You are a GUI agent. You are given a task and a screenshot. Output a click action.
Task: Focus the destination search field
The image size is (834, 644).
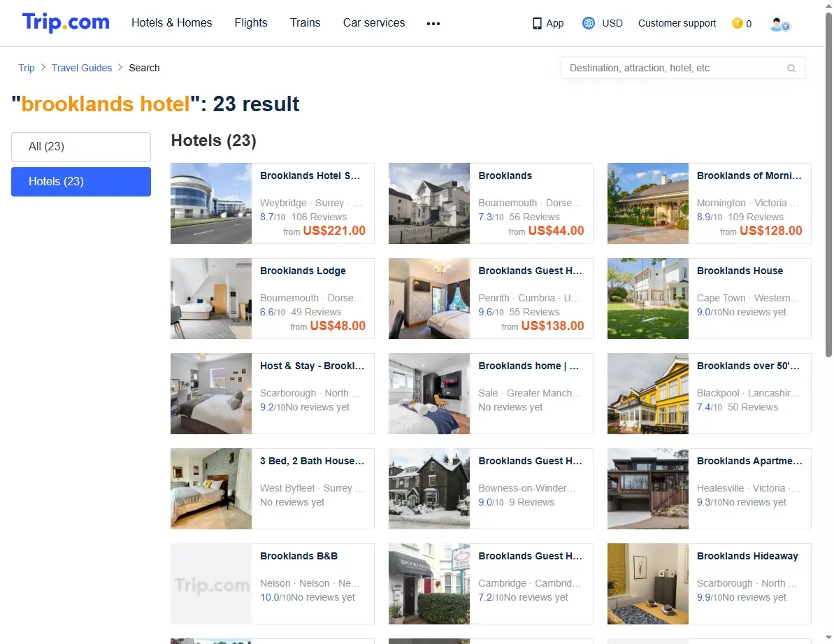[682, 68]
